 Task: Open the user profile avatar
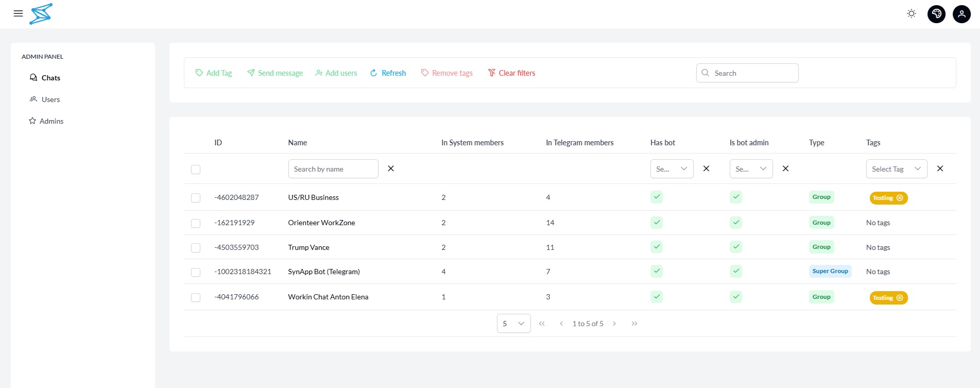[962, 14]
